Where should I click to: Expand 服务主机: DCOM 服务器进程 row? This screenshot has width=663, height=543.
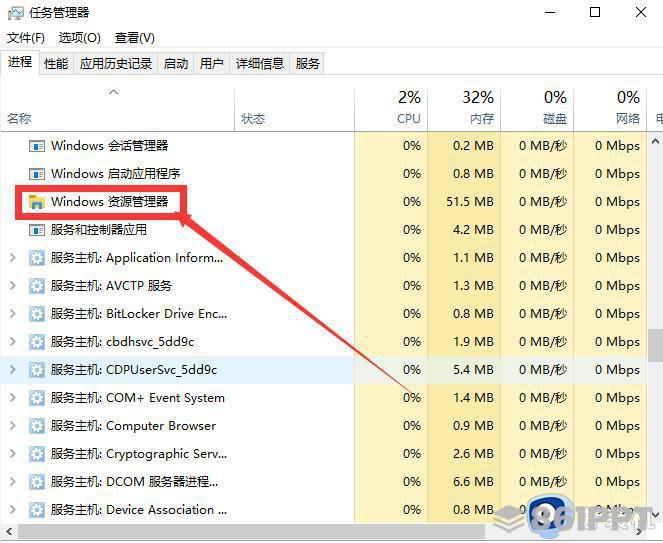pyautogui.click(x=13, y=481)
